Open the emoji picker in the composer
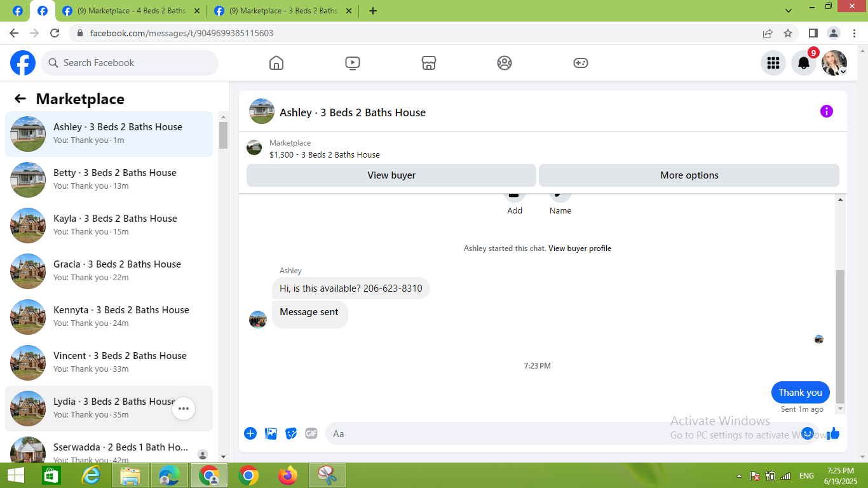 pos(808,433)
